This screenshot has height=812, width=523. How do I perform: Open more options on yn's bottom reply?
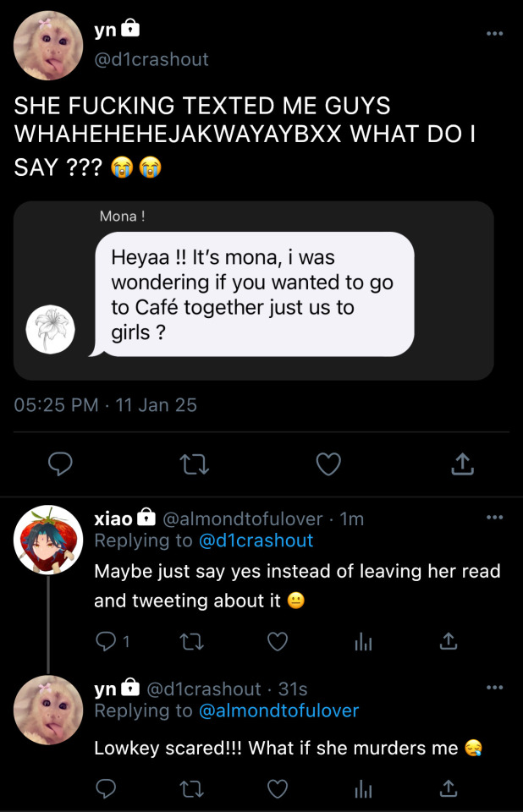click(x=495, y=688)
